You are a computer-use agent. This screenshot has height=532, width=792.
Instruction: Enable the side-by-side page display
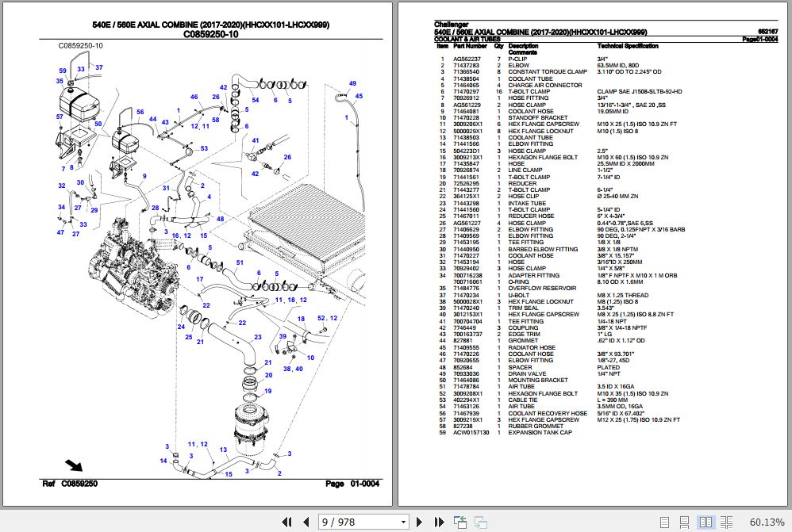705,522
